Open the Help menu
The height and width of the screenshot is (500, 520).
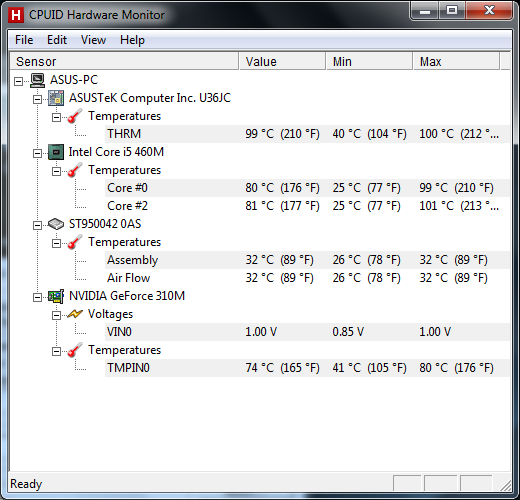[x=132, y=40]
